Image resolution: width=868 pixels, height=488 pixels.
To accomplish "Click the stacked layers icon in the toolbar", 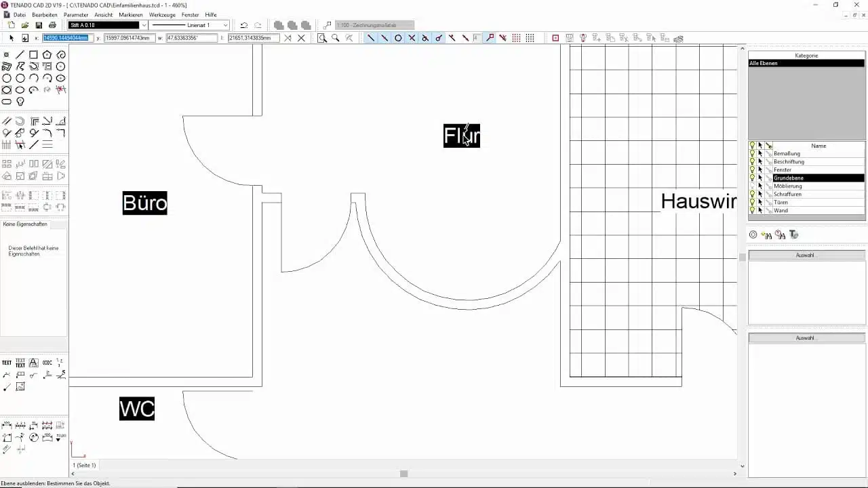I will tap(678, 38).
